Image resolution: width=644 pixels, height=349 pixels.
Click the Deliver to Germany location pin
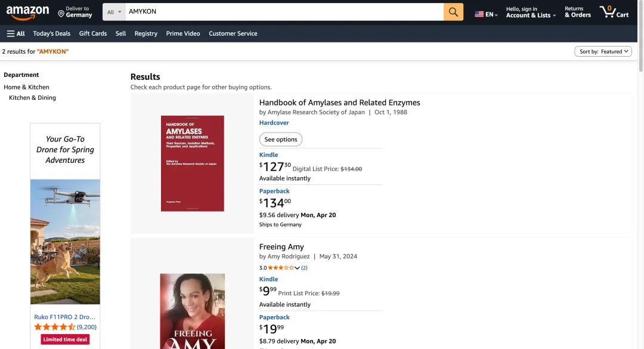[x=61, y=13]
